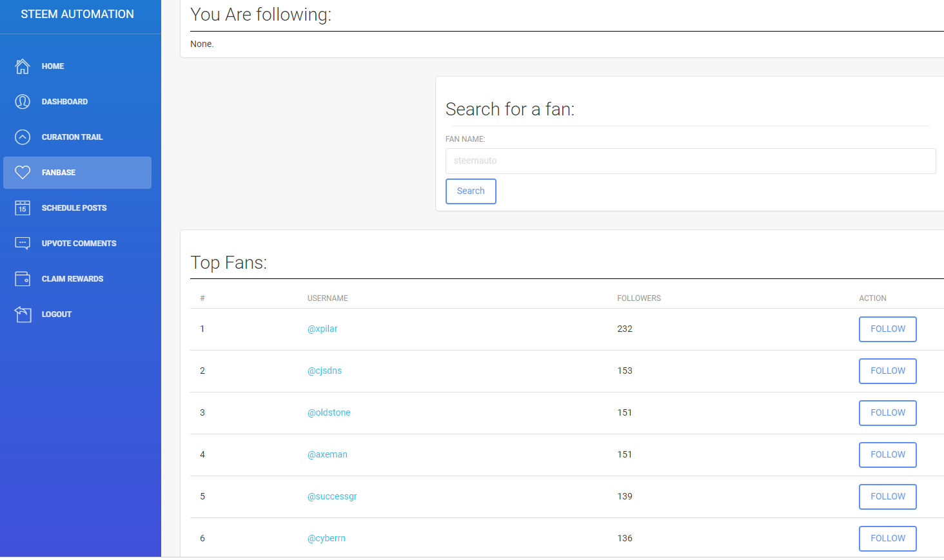
Task: Select follower count 151 in @axeman row
Action: click(x=625, y=455)
